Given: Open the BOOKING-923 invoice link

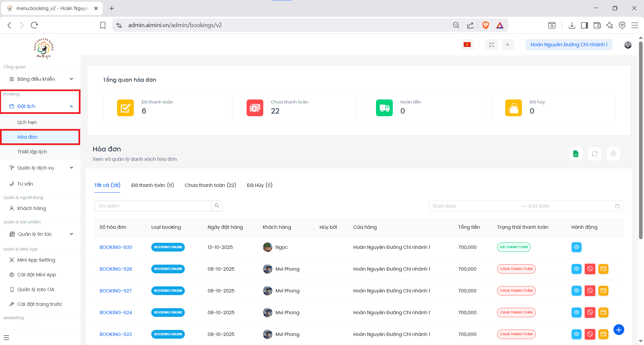Looking at the screenshot, I should pyautogui.click(x=116, y=334).
